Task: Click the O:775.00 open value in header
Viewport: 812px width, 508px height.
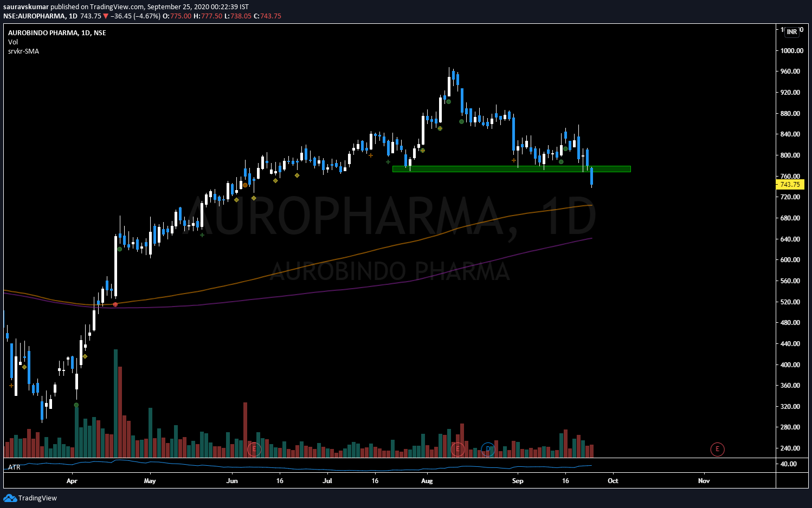Action: (177, 16)
